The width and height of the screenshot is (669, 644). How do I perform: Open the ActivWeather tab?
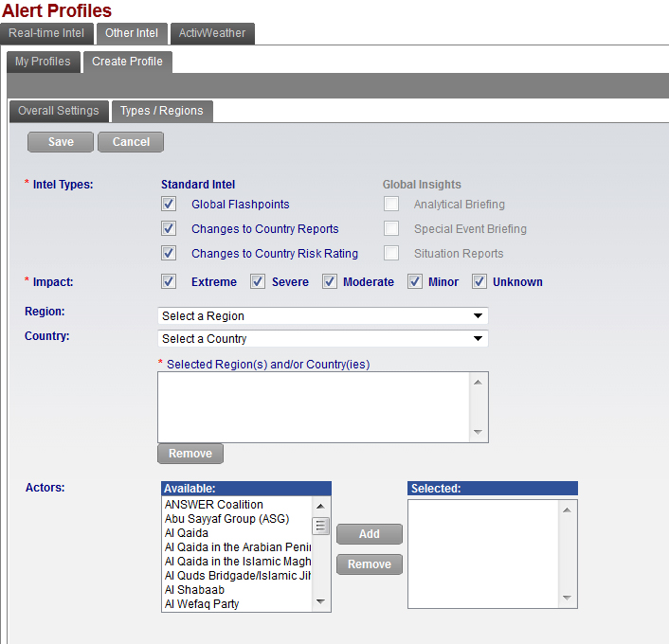pyautogui.click(x=212, y=33)
